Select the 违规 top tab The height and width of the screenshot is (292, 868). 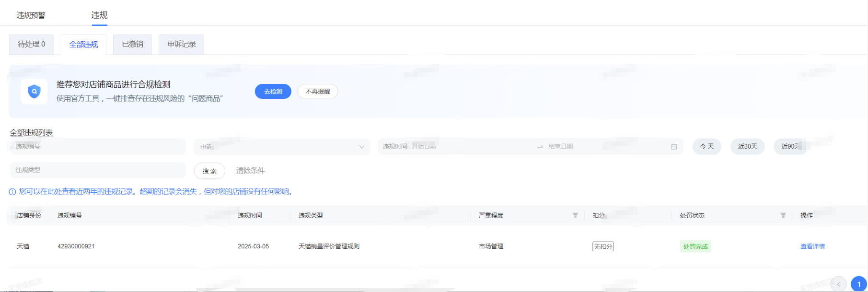click(99, 15)
